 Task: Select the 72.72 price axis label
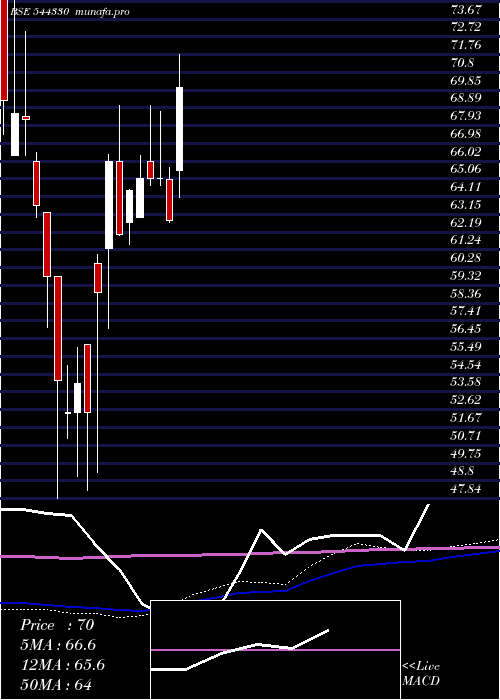coord(466,27)
